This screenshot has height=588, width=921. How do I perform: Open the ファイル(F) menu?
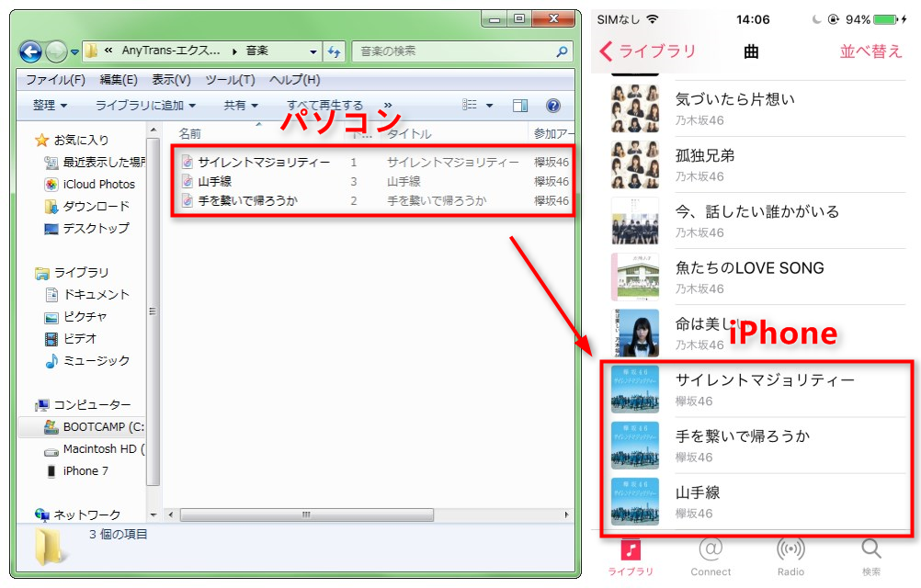pyautogui.click(x=55, y=80)
